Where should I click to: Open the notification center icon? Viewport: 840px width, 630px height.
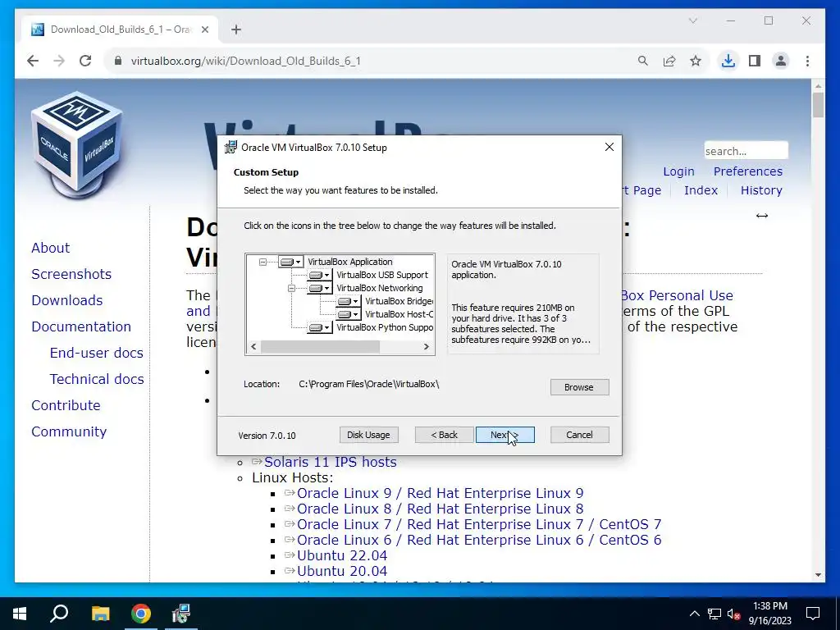tap(813, 614)
